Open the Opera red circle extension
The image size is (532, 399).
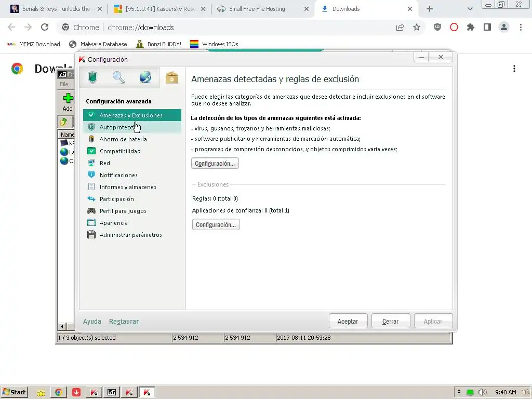click(454, 27)
